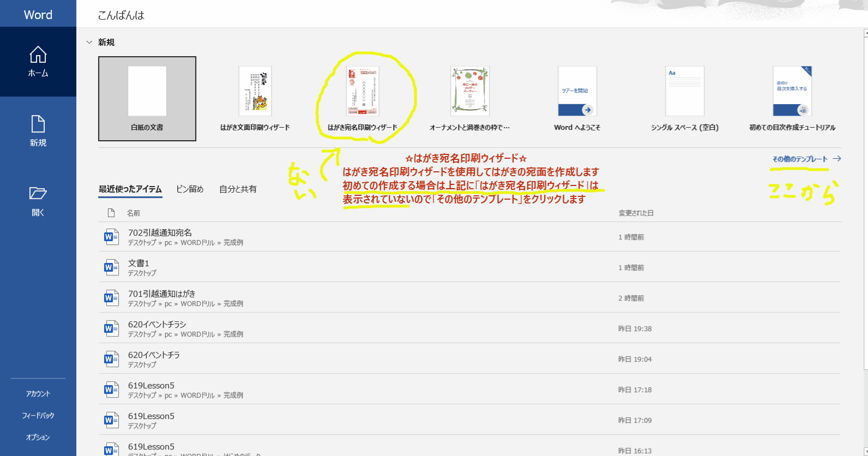Click the Word icon beside 文書1

[x=111, y=268]
